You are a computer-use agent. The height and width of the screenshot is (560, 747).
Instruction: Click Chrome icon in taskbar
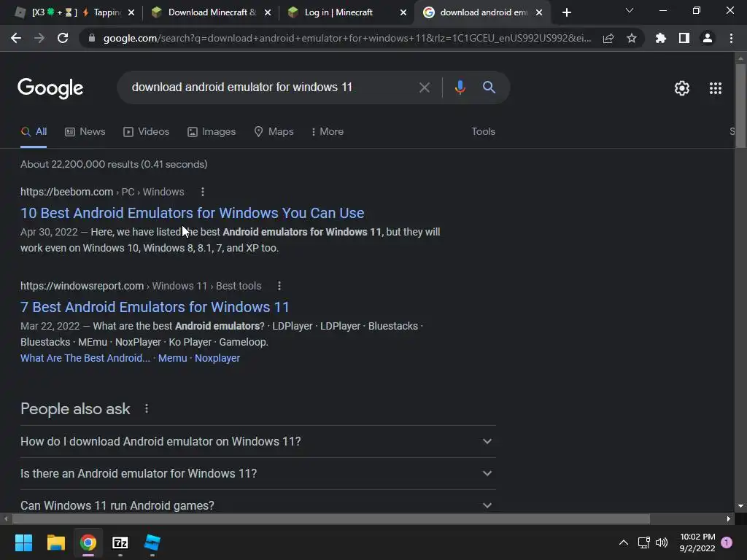click(x=88, y=542)
